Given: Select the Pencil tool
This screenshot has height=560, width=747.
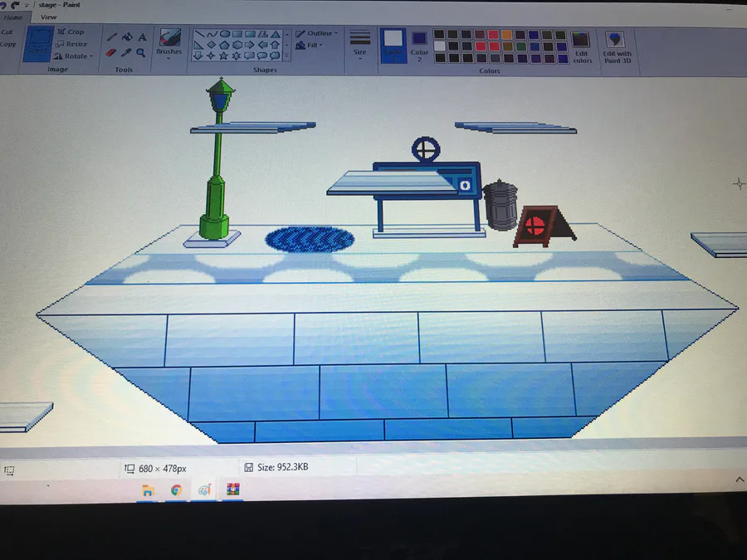Looking at the screenshot, I should coord(112,37).
